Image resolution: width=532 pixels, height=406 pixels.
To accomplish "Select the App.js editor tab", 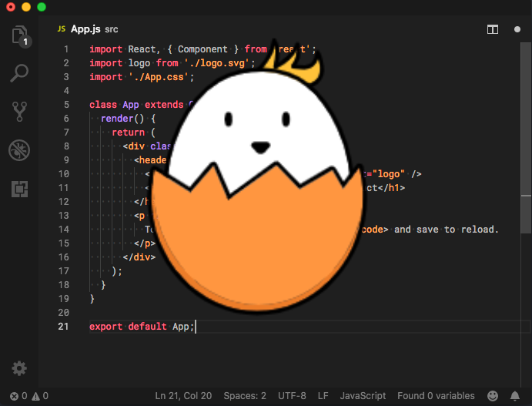I will [x=88, y=29].
